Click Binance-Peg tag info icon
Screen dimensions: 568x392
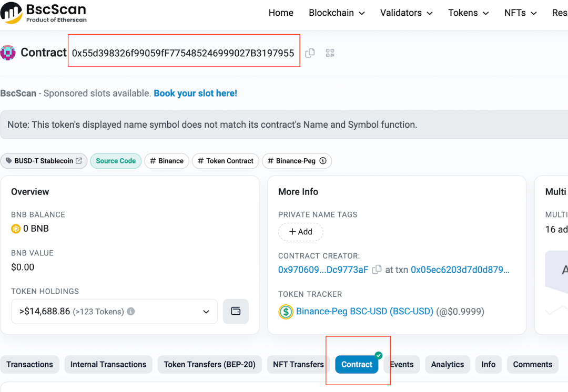pos(323,161)
